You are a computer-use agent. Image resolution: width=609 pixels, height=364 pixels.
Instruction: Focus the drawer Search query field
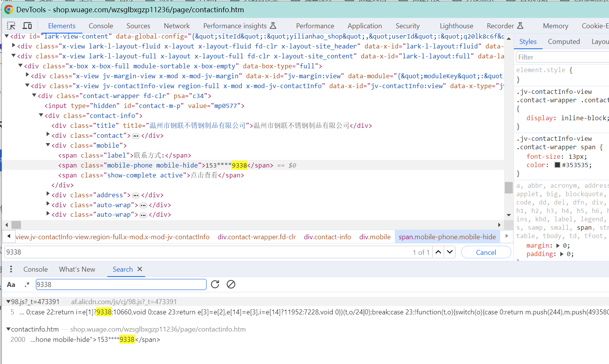pyautogui.click(x=121, y=285)
